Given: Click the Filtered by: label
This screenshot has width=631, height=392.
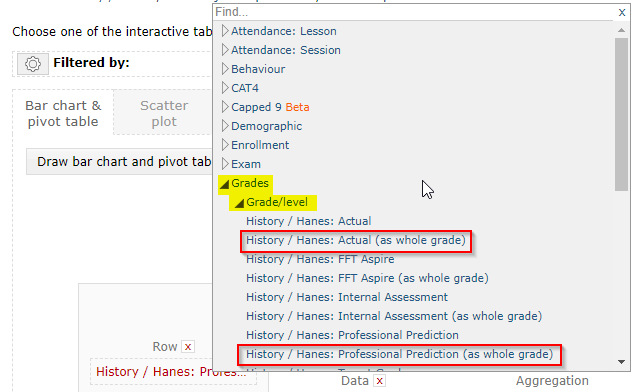Looking at the screenshot, I should coord(91,63).
